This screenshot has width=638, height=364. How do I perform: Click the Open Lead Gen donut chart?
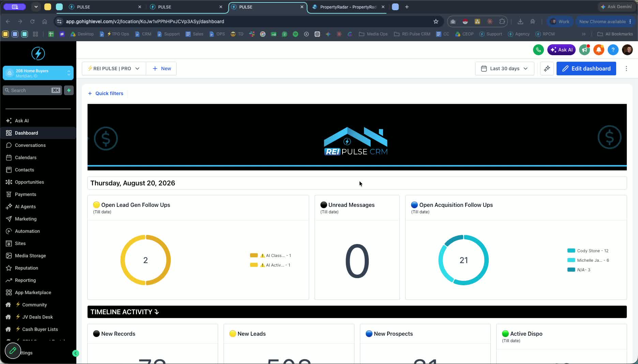click(146, 260)
